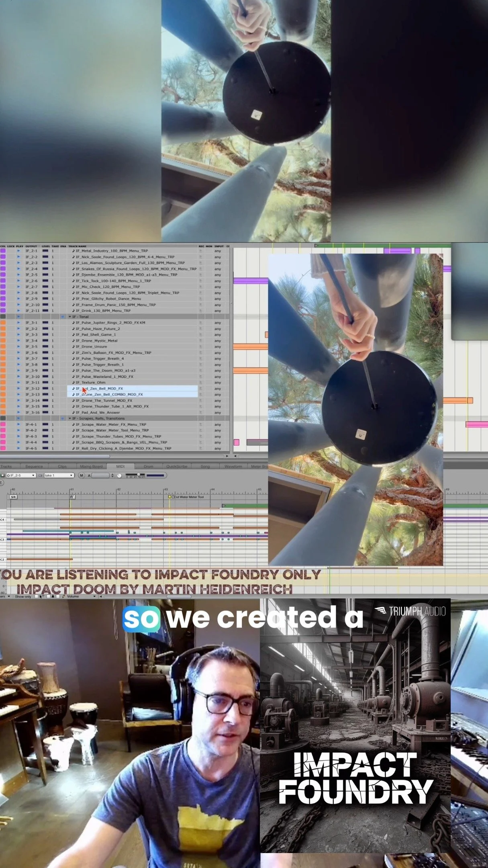
Task: Click level meter of track IF_2-3
Action: (x=45, y=263)
